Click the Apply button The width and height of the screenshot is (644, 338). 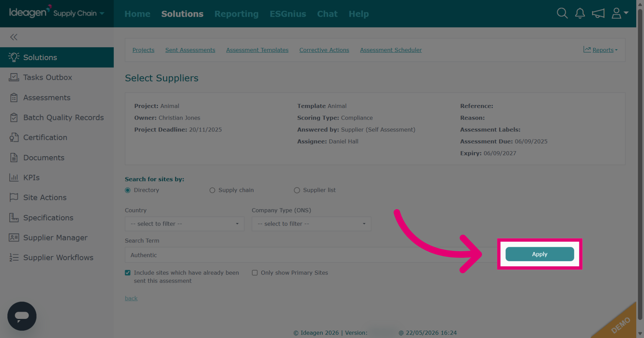[x=540, y=254]
